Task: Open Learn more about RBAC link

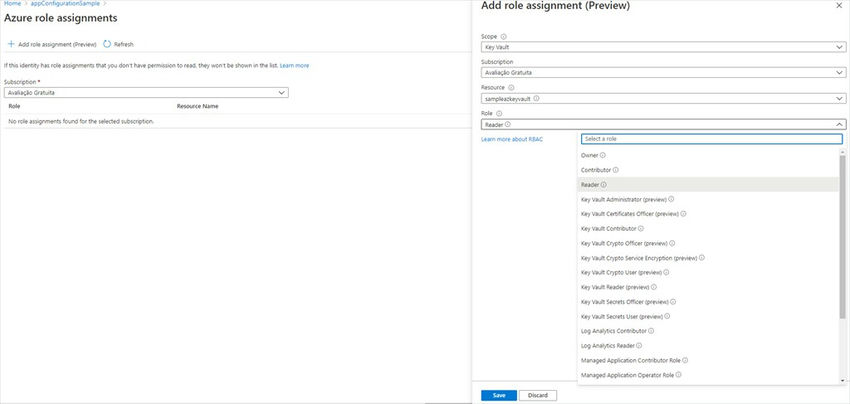Action: [x=512, y=139]
